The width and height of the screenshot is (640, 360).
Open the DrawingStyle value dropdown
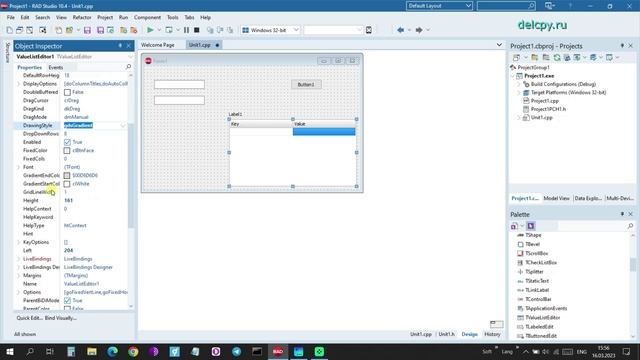click(x=123, y=126)
